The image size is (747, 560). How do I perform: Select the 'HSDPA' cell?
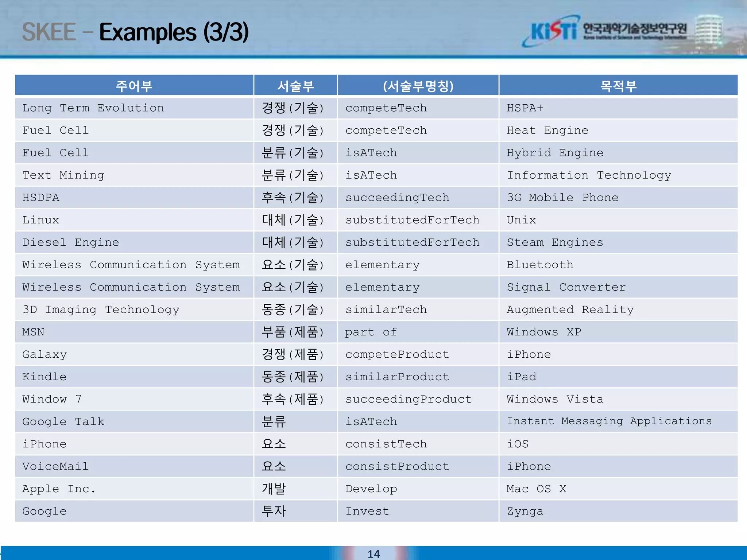tap(134, 198)
